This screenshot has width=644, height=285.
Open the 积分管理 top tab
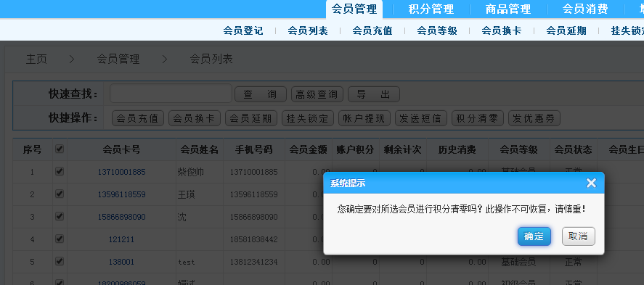click(431, 9)
